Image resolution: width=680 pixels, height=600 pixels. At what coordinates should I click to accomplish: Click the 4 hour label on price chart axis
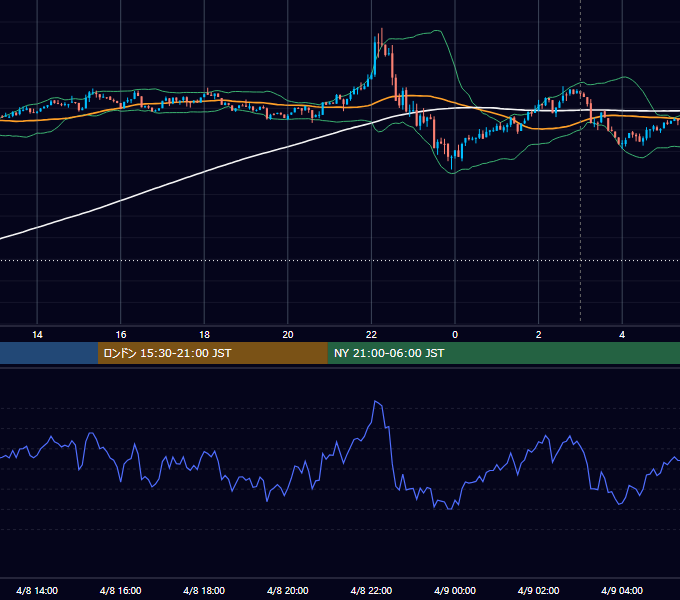coord(622,335)
